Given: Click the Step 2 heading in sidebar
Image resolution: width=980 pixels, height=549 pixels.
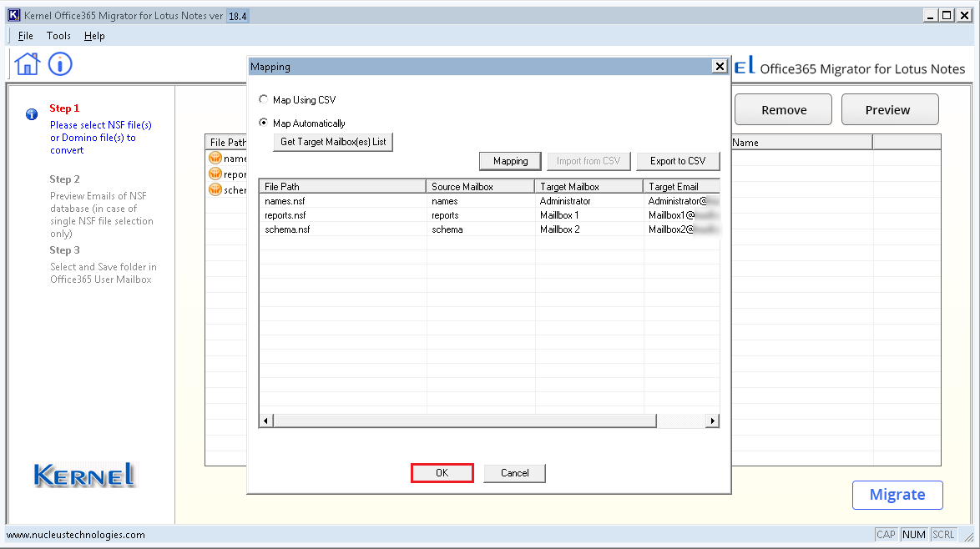Looking at the screenshot, I should [x=64, y=179].
